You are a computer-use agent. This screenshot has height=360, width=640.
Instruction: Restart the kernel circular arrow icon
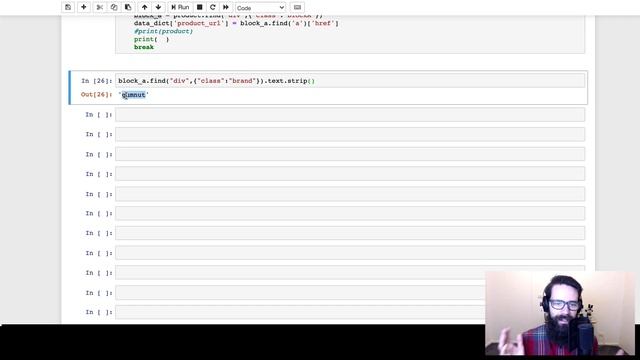point(213,7)
